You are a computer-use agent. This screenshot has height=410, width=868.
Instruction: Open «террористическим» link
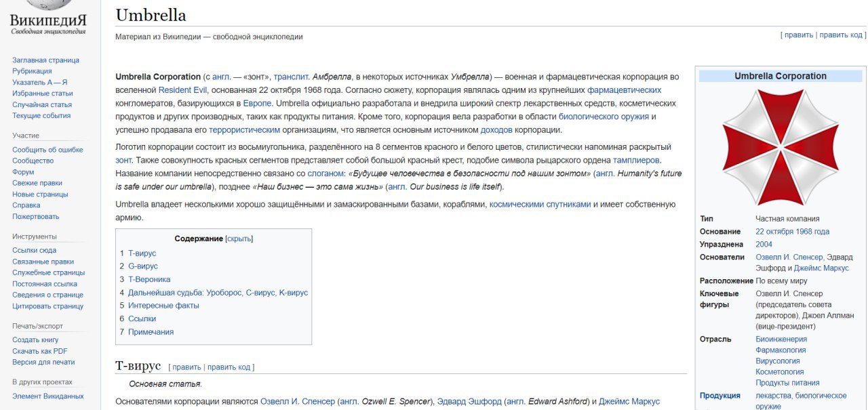pos(244,130)
